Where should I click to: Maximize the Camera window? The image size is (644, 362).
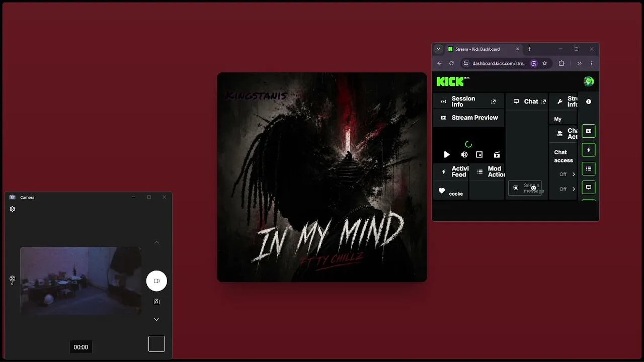149,197
